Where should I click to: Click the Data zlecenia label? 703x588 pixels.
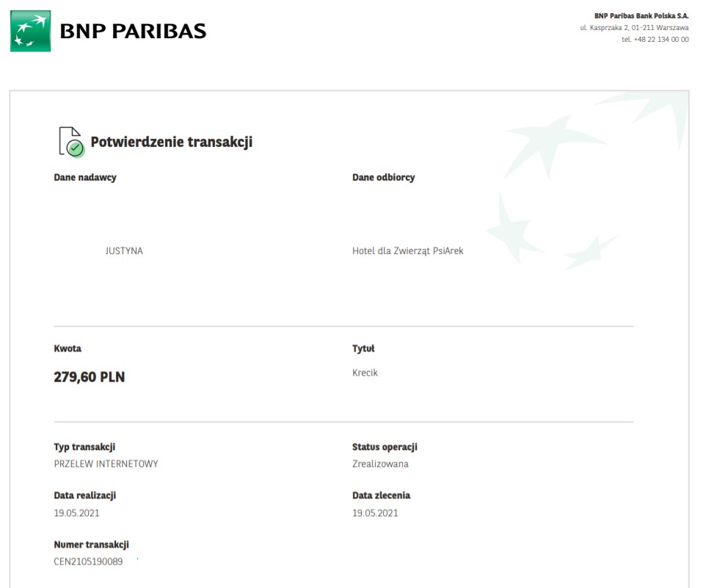click(x=381, y=496)
